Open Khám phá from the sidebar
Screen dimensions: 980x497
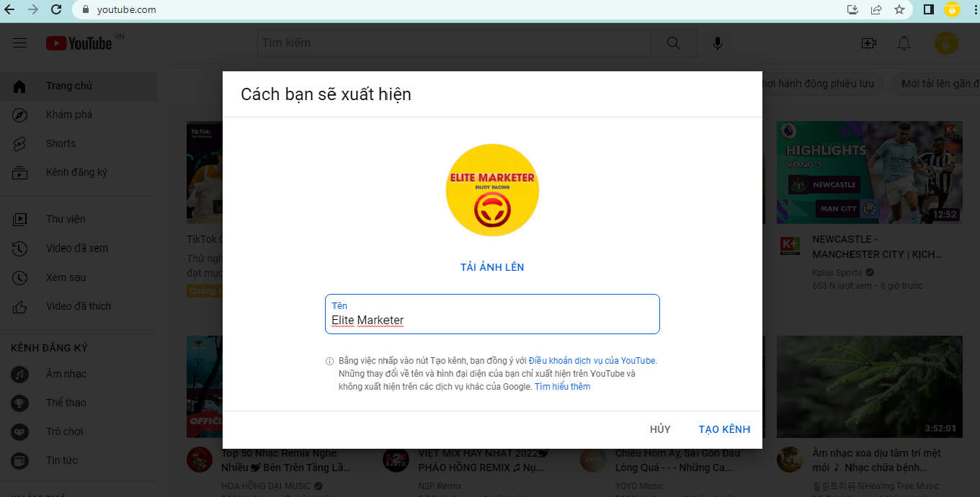click(x=69, y=115)
